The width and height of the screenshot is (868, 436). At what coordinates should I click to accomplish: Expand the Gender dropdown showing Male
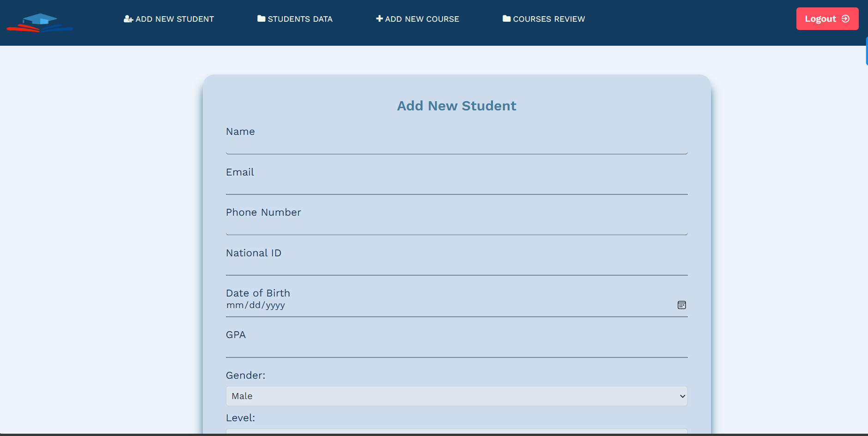point(457,396)
